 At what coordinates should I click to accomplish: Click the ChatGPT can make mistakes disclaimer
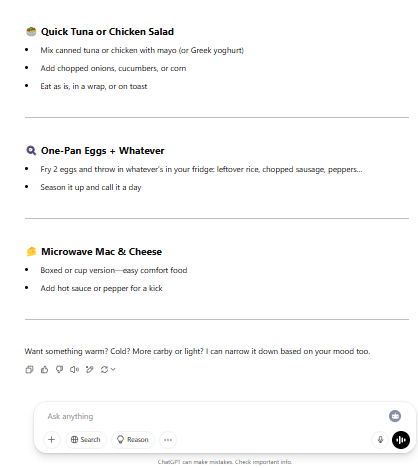[225, 462]
